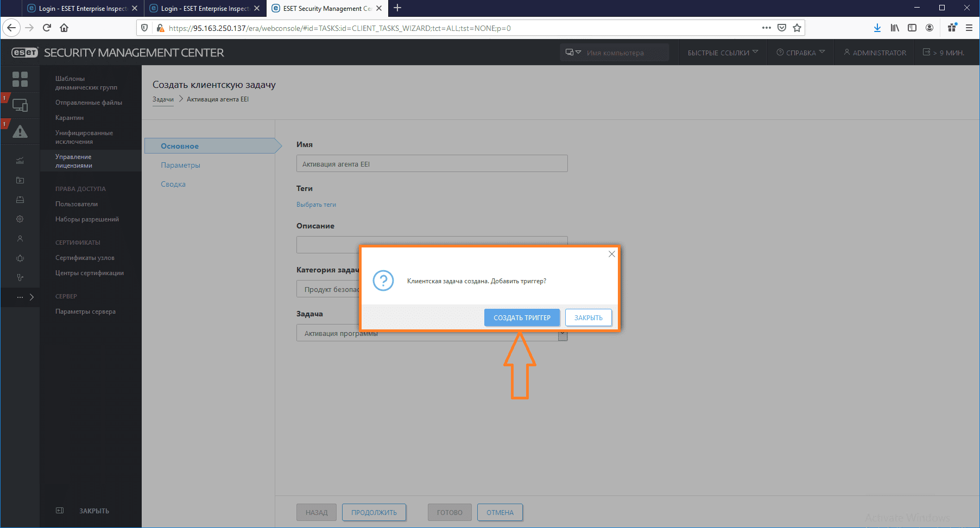Open the Tasks folder-play icon

(x=20, y=180)
